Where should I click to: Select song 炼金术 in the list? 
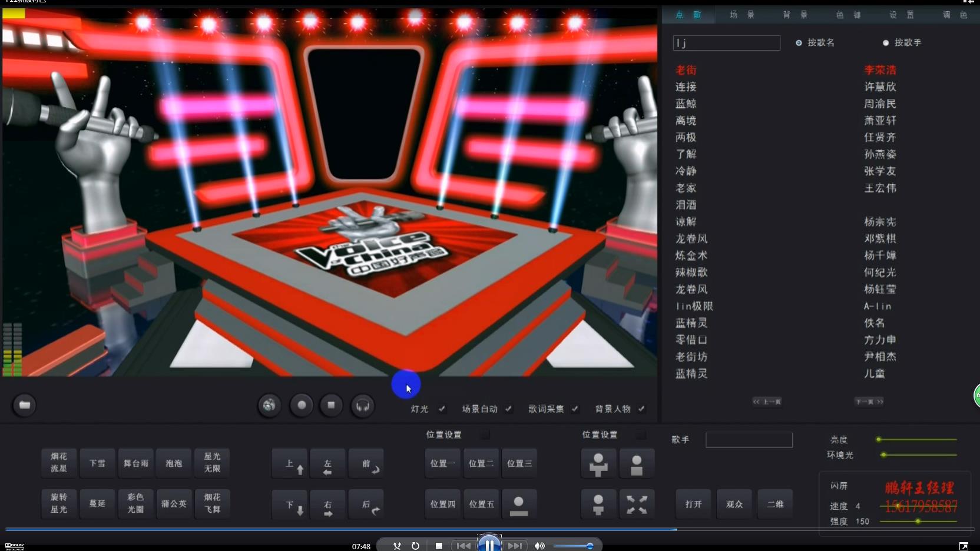point(691,255)
